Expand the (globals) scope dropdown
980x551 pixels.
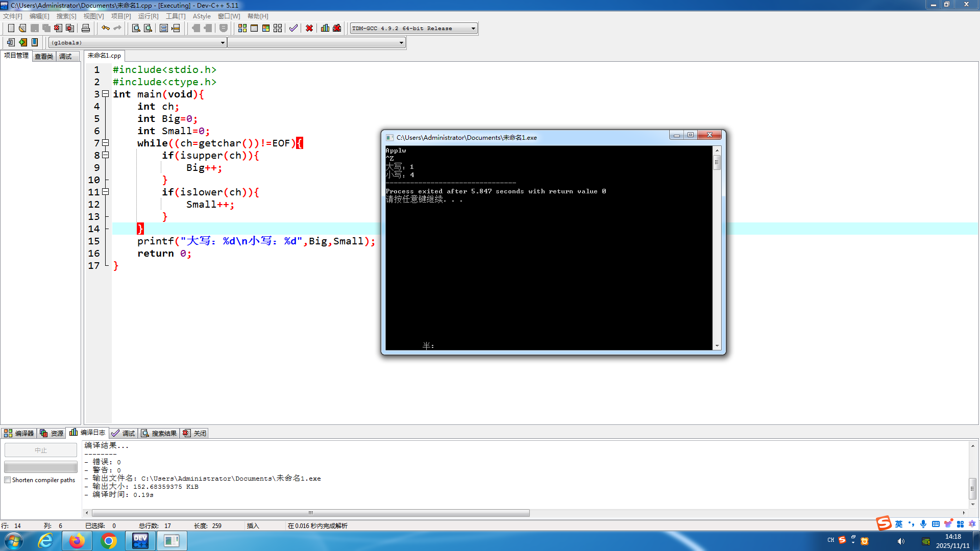223,43
